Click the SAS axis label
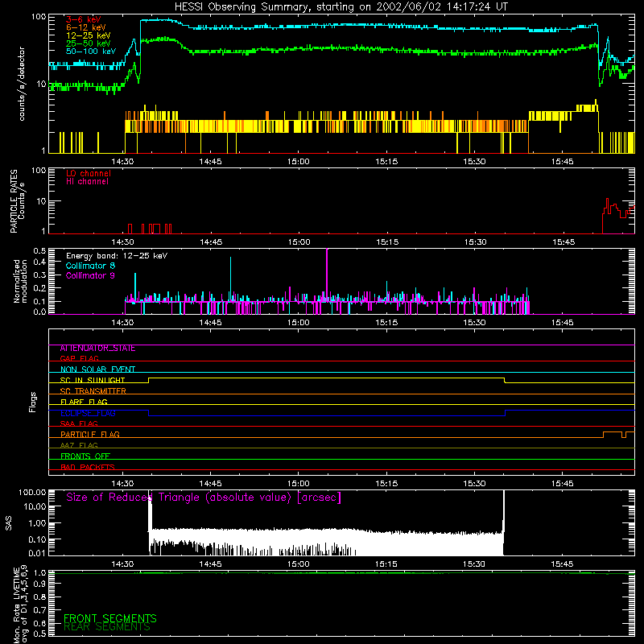The width and height of the screenshot is (644, 644). (x=9, y=523)
